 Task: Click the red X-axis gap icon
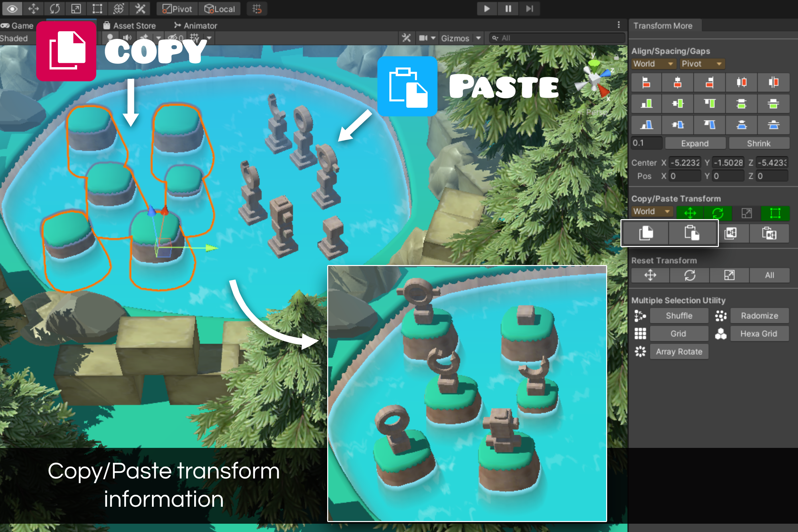tap(774, 82)
